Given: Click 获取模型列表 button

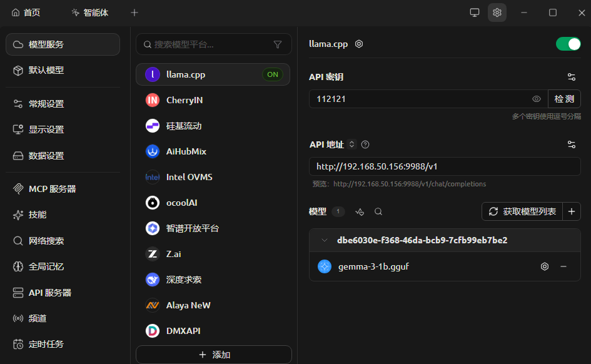Looking at the screenshot, I should click(x=522, y=211).
